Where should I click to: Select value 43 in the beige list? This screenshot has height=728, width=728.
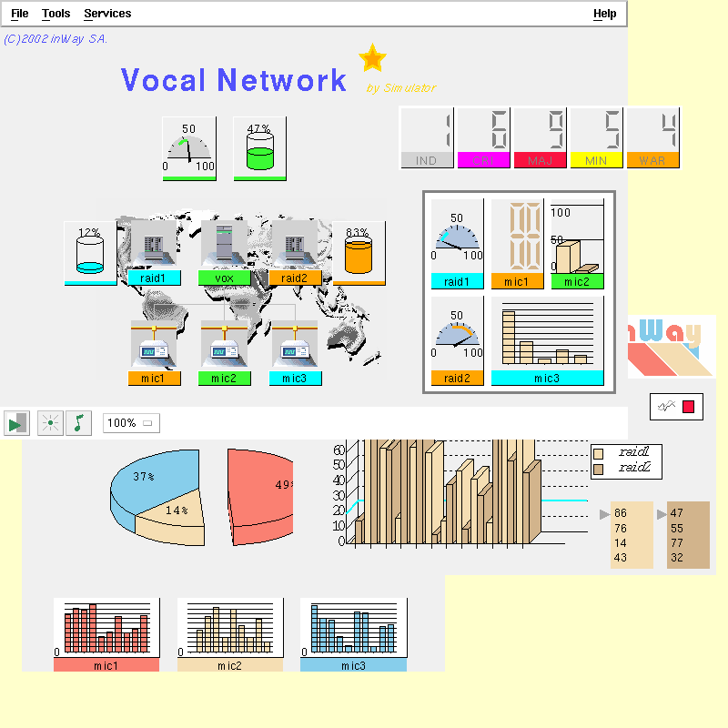click(621, 558)
